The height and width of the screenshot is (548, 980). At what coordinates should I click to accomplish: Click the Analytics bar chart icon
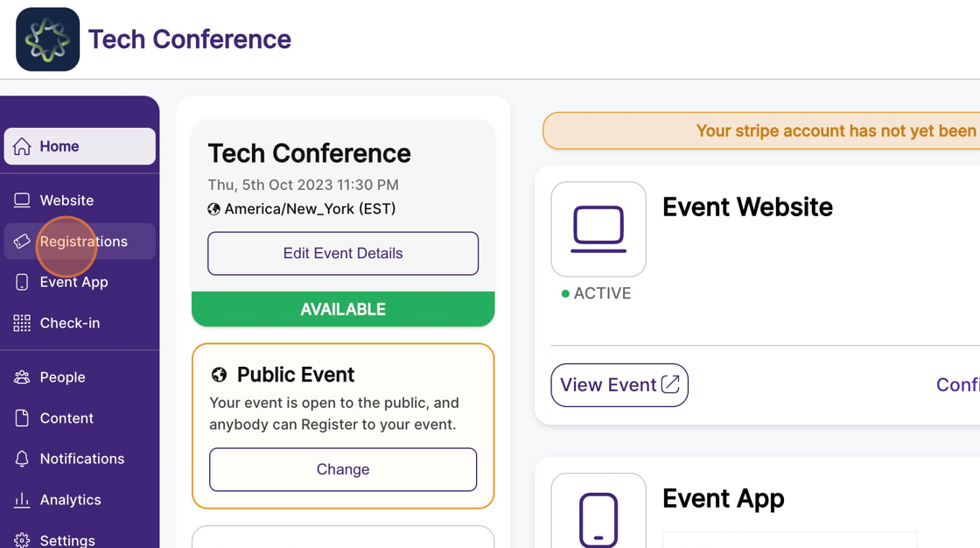(22, 500)
